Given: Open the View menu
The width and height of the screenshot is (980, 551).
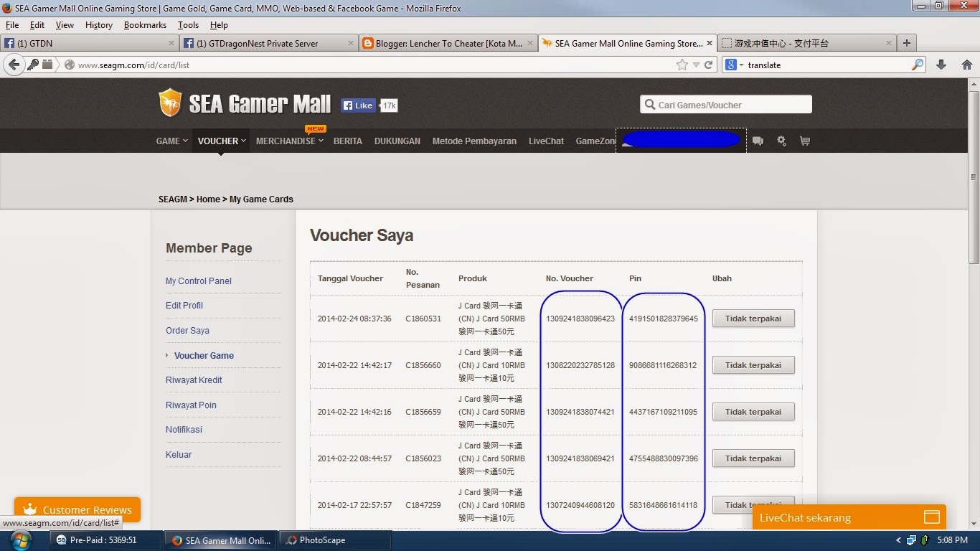Looking at the screenshot, I should 65,25.
